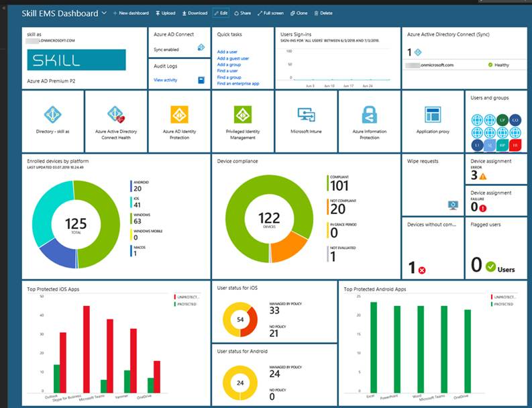
Task: Open Privileged Identity Management tile
Action: click(x=242, y=115)
